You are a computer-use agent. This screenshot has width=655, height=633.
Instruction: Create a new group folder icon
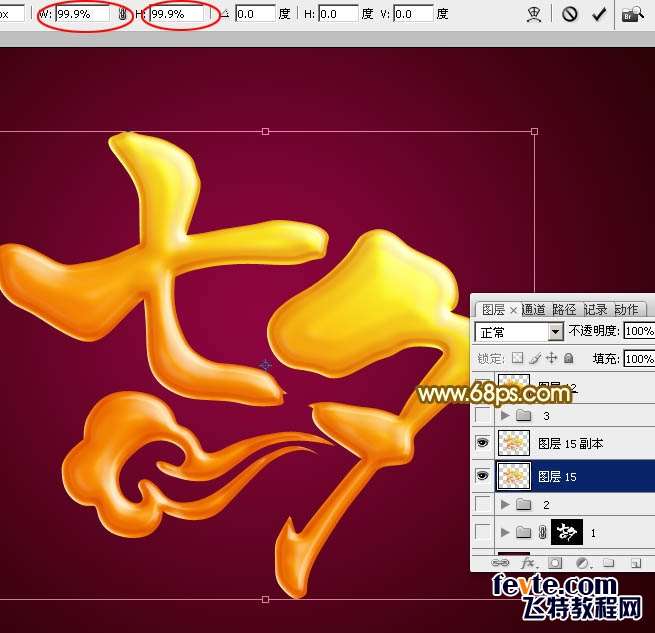pyautogui.click(x=608, y=563)
